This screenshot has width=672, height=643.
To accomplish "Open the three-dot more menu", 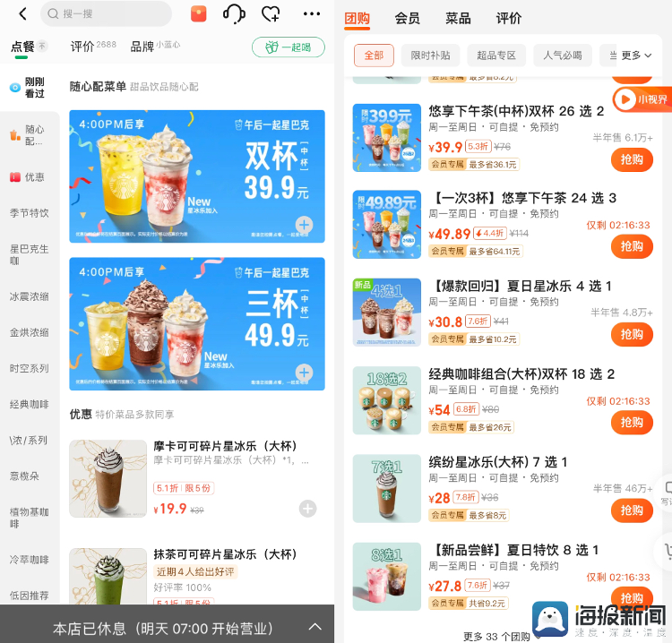I will pyautogui.click(x=312, y=13).
